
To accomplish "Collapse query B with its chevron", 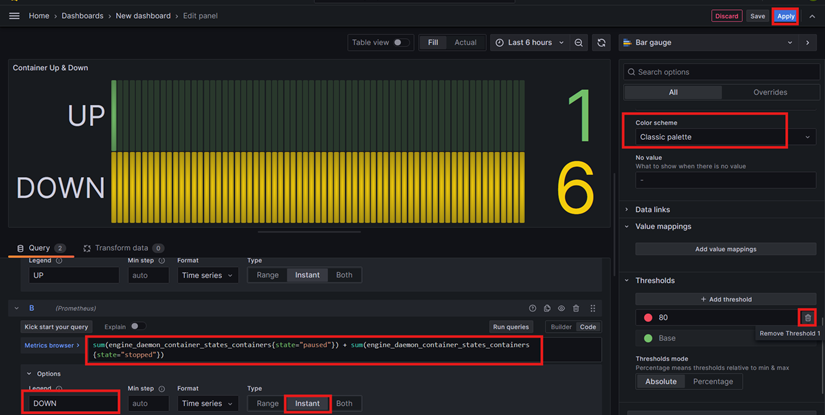I will [x=16, y=308].
